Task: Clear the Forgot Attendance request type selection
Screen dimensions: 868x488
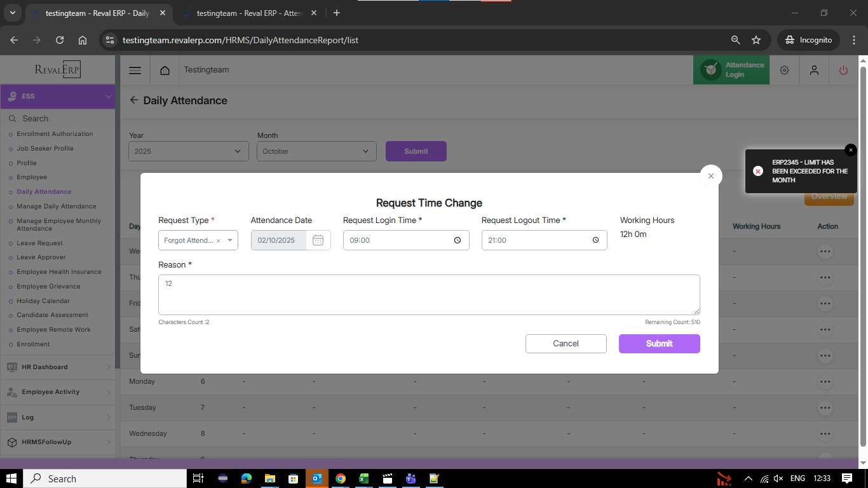Action: tap(219, 241)
